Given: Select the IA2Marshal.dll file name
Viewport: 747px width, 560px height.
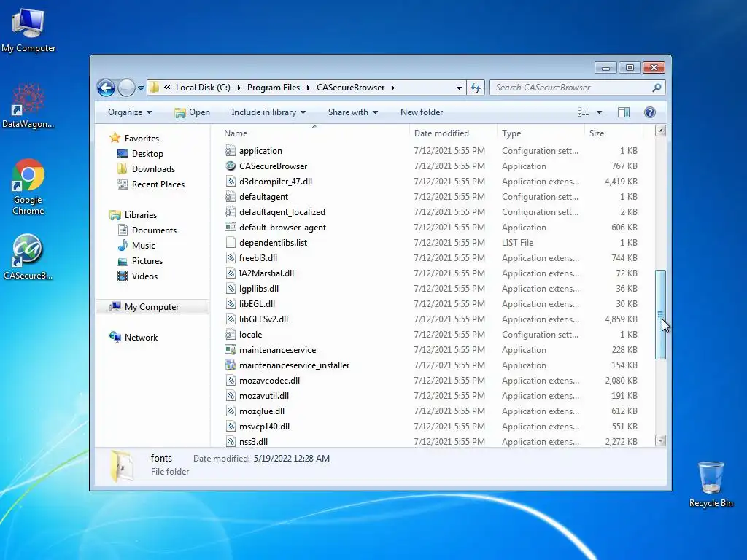Looking at the screenshot, I should click(266, 273).
